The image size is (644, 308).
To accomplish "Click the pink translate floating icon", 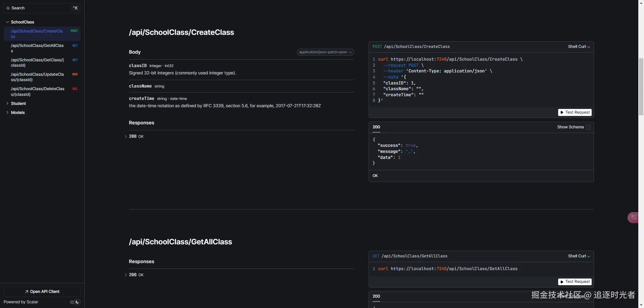I will [x=633, y=218].
